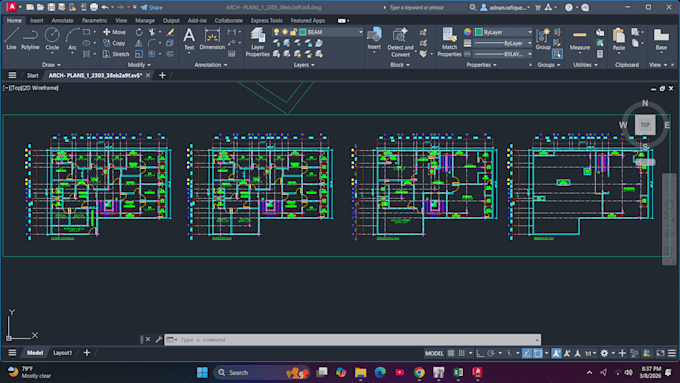This screenshot has height=383, width=680.
Task: Toggle object snap tracking
Action: click(526, 353)
